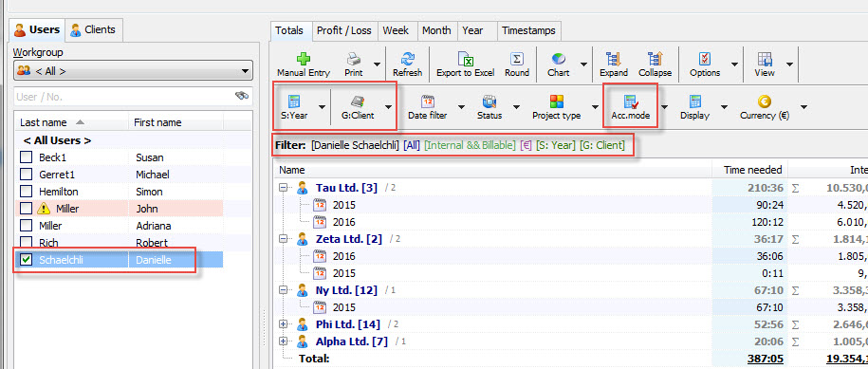Click the Manual Entry toolbar icon
The image size is (868, 369).
point(303,59)
